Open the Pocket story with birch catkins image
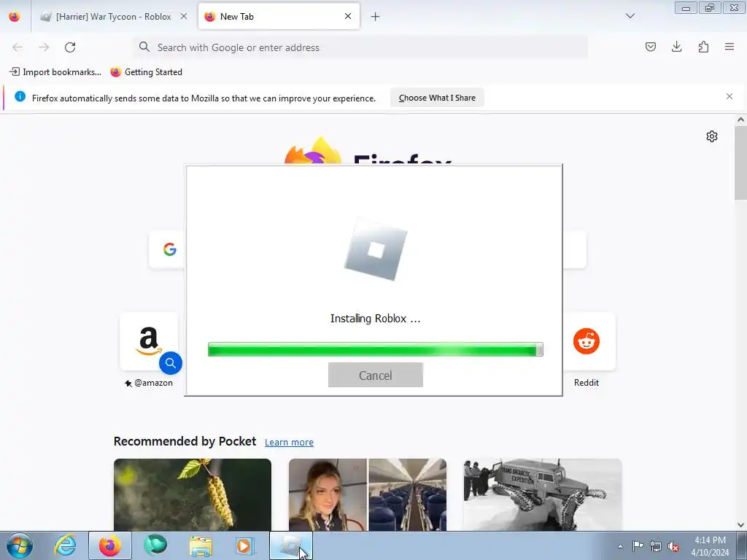Screen dimensions: 747x560 point(193,494)
